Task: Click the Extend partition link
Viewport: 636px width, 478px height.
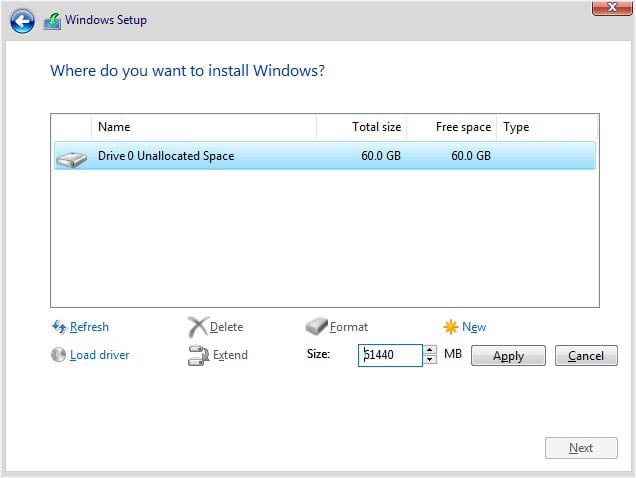Action: pyautogui.click(x=230, y=355)
